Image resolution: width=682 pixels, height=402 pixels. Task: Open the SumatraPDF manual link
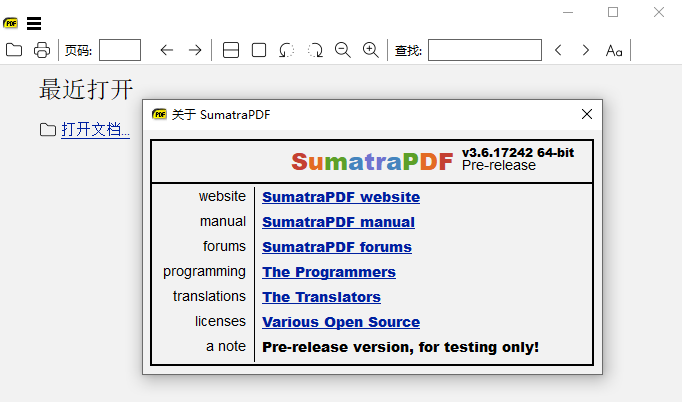[338, 222]
